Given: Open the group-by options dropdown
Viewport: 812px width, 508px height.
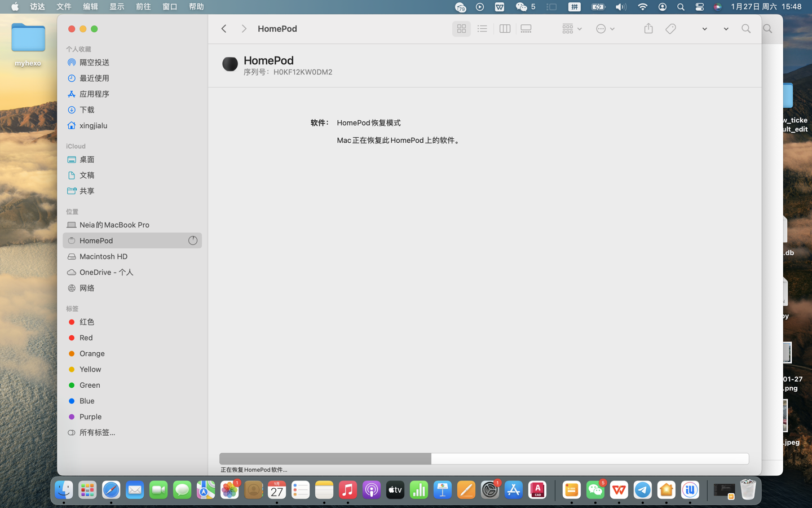Looking at the screenshot, I should (x=572, y=29).
